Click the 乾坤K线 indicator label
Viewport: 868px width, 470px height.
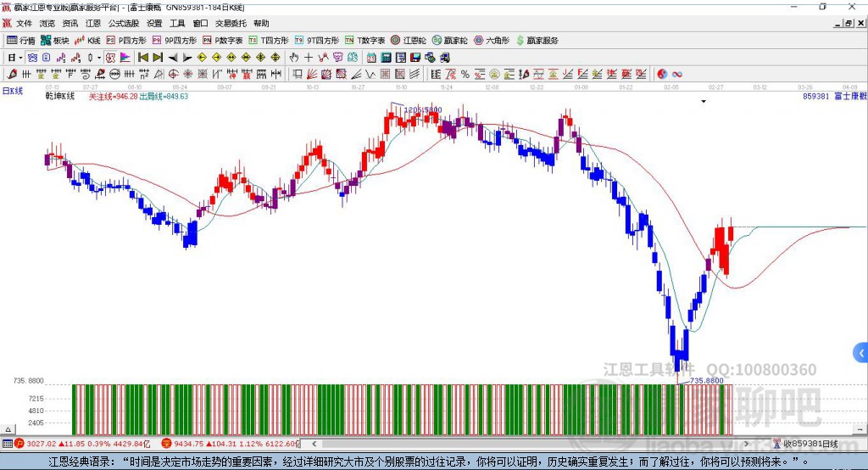[60, 97]
